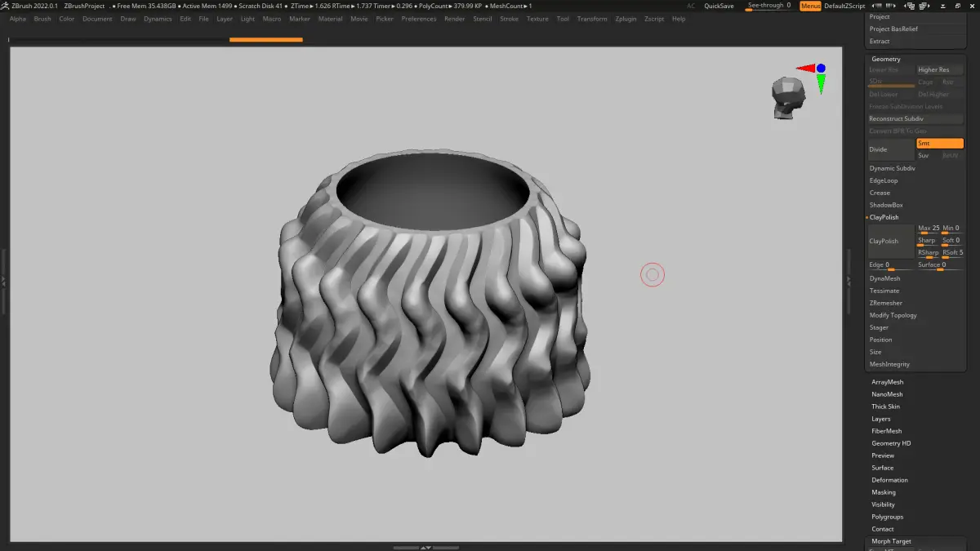Collapse the ClayPolish section header
The image size is (980, 551).
[884, 217]
